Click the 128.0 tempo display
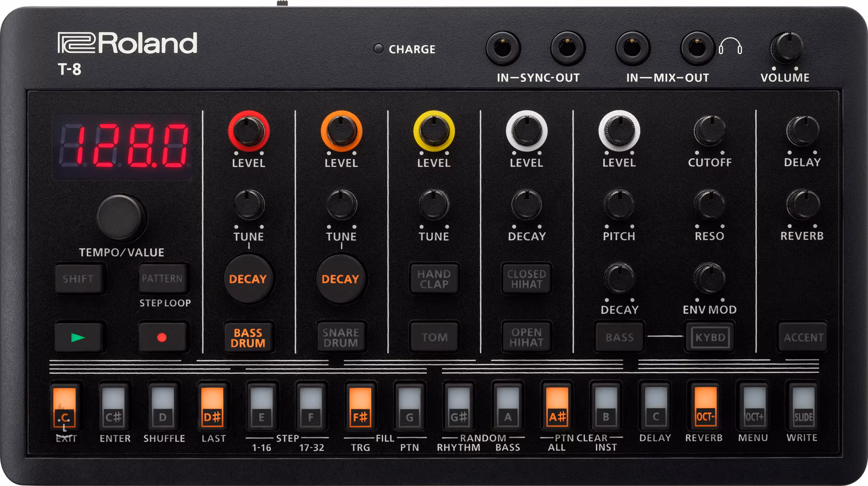The height and width of the screenshot is (486, 868). [123, 146]
